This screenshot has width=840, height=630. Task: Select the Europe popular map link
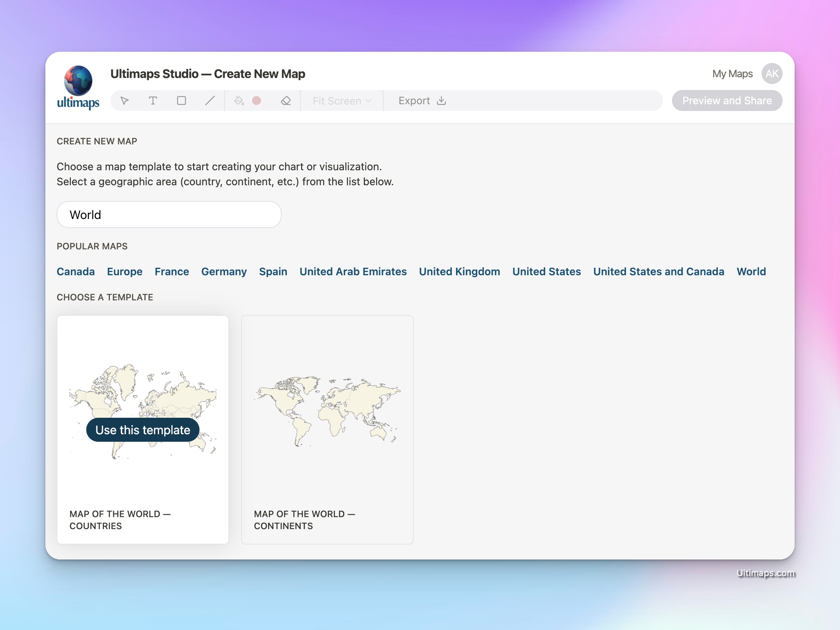pos(124,271)
